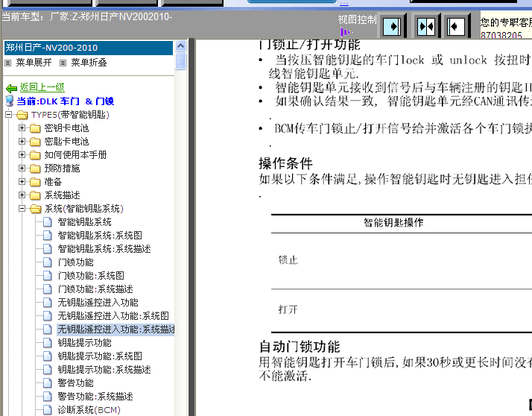Click the page icon beside 无钥匙遥控进入功能

pos(48,303)
